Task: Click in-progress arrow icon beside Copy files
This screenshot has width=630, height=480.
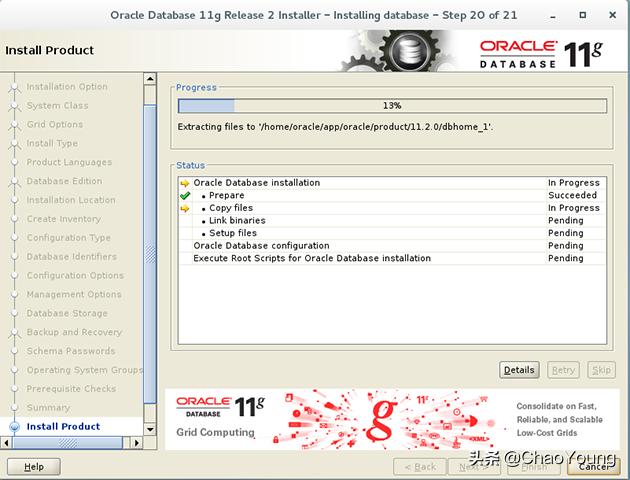Action: pos(185,208)
